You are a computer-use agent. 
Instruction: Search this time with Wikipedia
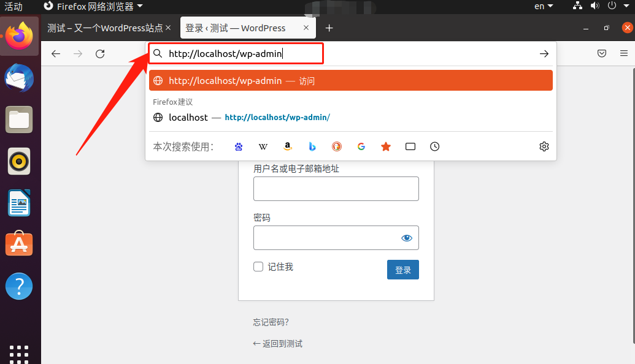tap(263, 146)
